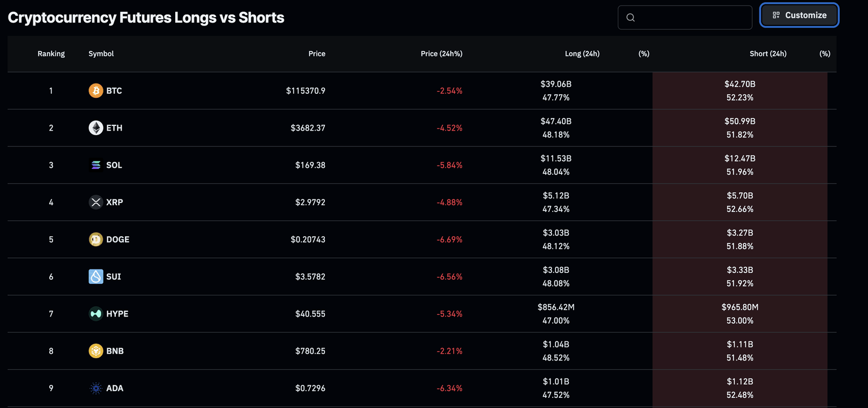Sort by Ranking column header
This screenshot has height=408, width=868.
coord(51,54)
